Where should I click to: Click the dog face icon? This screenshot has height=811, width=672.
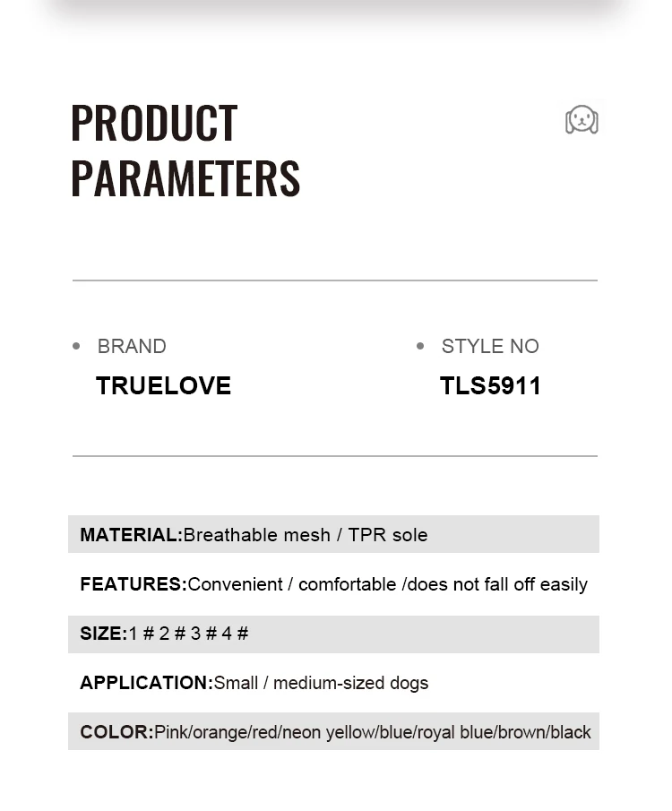pos(582,119)
